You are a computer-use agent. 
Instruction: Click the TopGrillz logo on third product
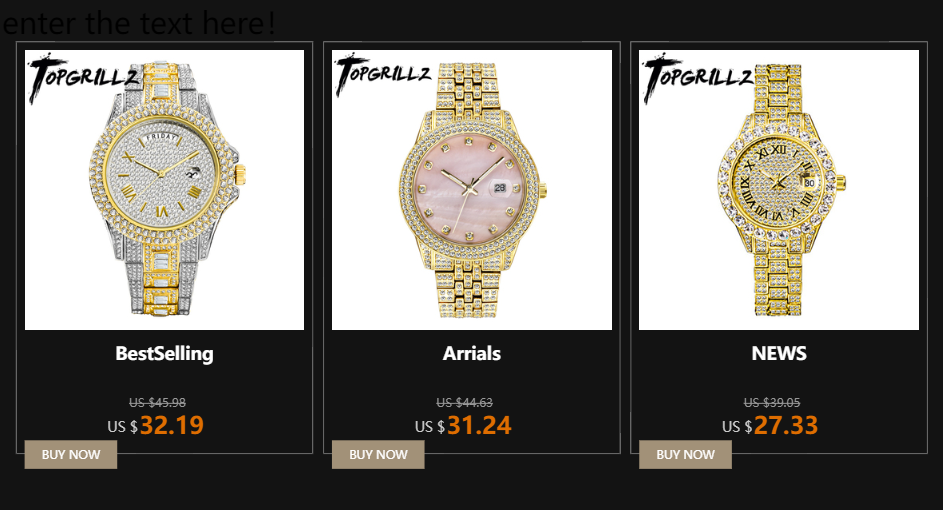click(698, 77)
